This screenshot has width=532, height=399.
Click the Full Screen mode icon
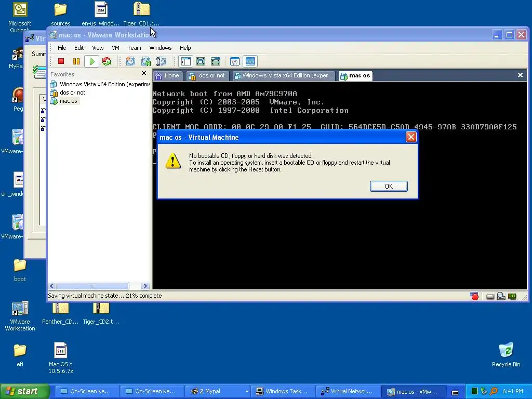point(216,61)
